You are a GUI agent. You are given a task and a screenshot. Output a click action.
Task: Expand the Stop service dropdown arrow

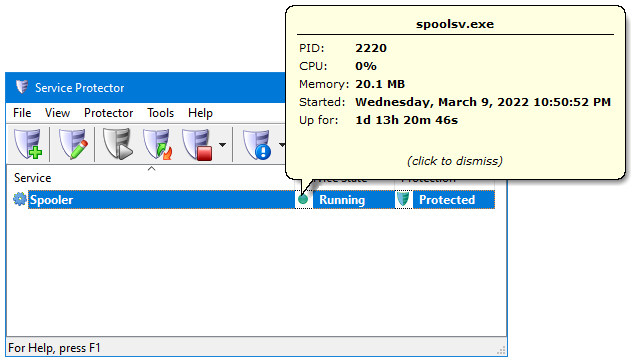click(222, 145)
